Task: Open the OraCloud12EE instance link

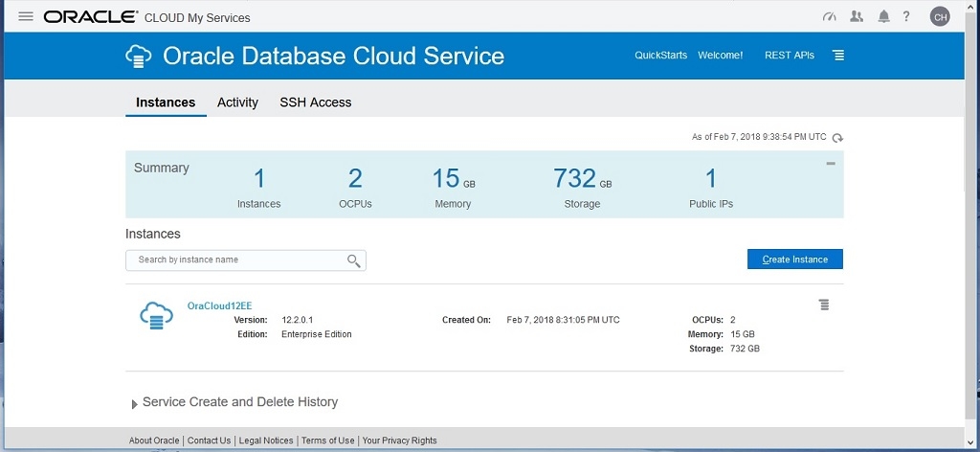Action: click(x=219, y=305)
